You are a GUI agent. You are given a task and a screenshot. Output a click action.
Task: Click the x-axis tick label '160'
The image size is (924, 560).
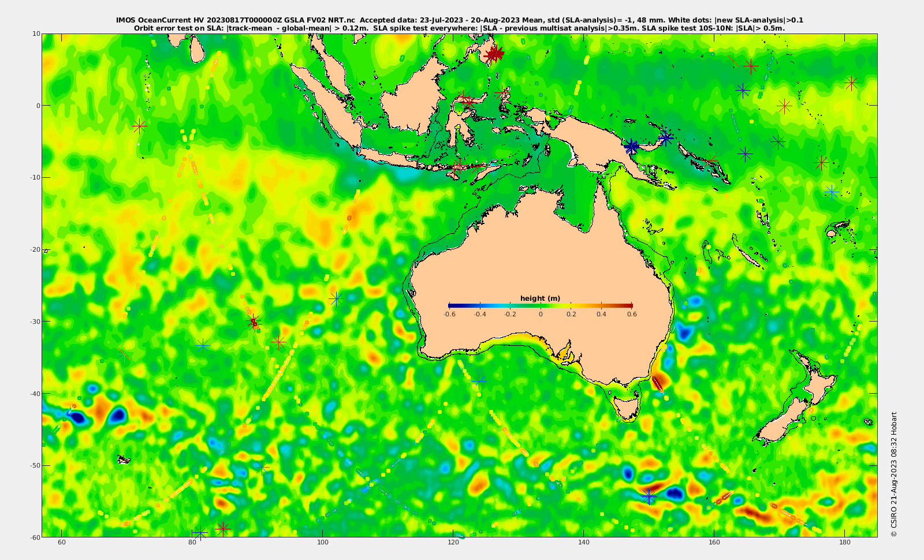[714, 543]
